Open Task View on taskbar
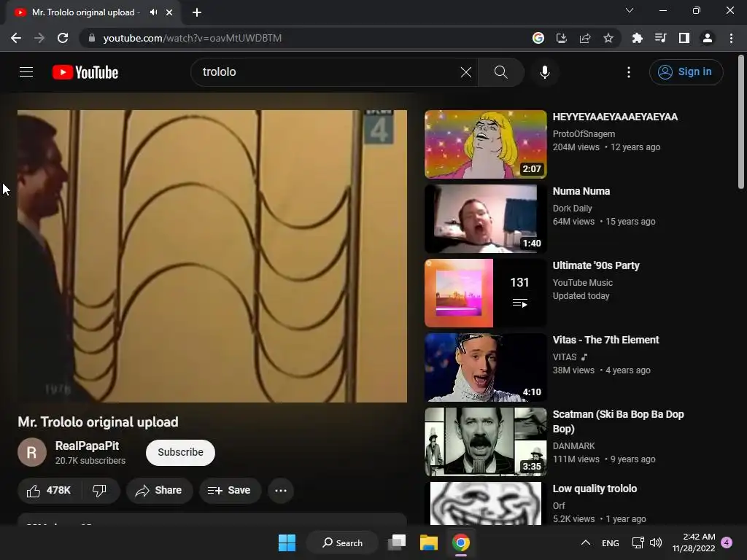The image size is (747, 560). click(x=396, y=542)
